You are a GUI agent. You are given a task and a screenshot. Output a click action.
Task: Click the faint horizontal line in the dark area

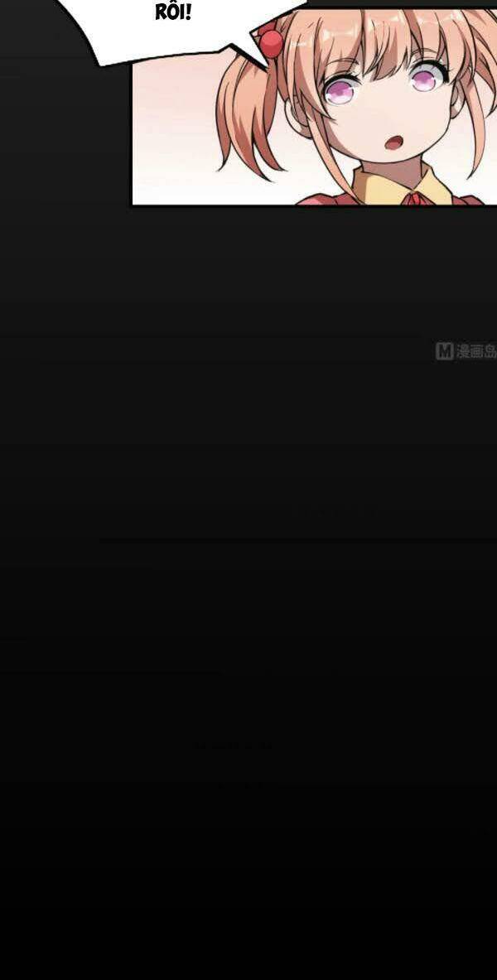point(297,541)
